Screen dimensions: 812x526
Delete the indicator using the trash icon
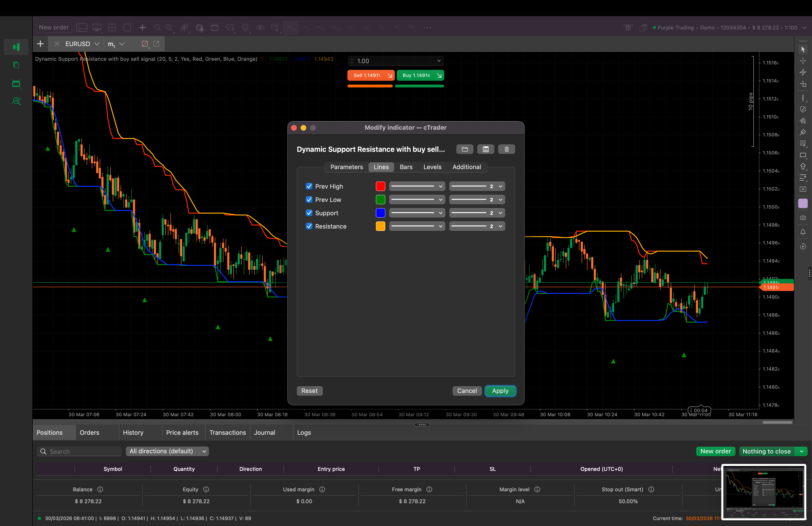(x=506, y=149)
